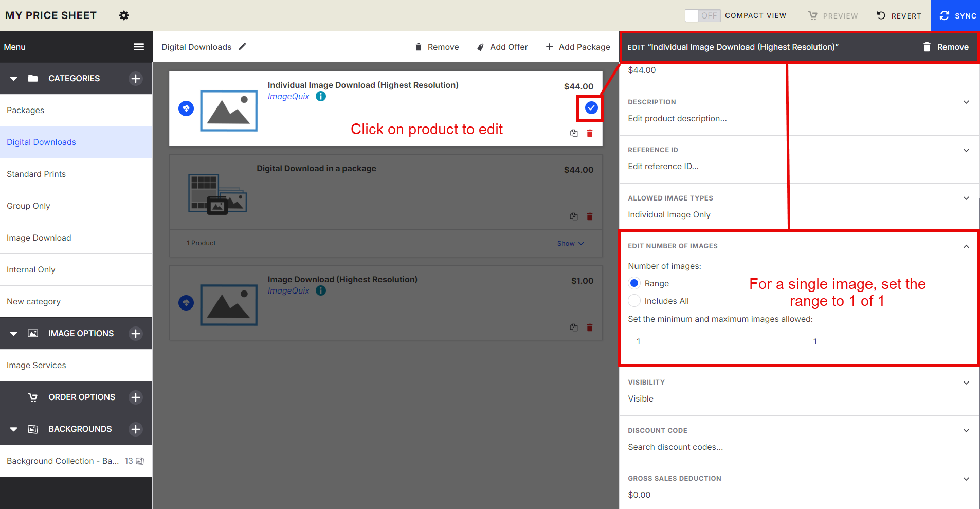Image resolution: width=980 pixels, height=509 pixels.
Task: Open Standard Prints category
Action: [x=76, y=174]
